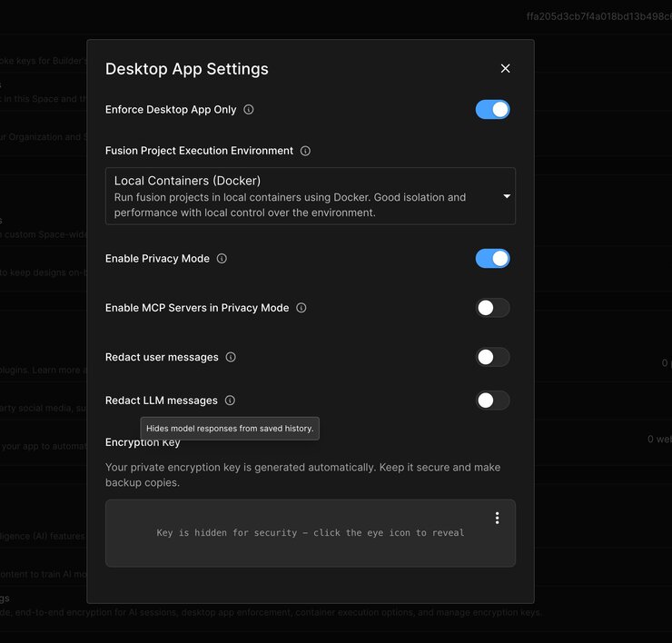Click info icon for Enable MCP Servers in Privacy Mode

pos(301,308)
